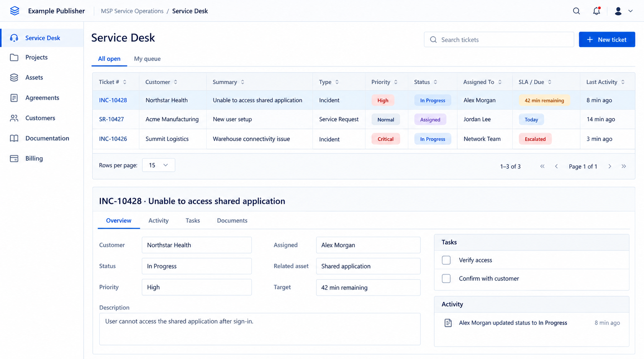The height and width of the screenshot is (359, 644).
Task: Select the Warehouse connectivity issue summary
Action: point(251,139)
